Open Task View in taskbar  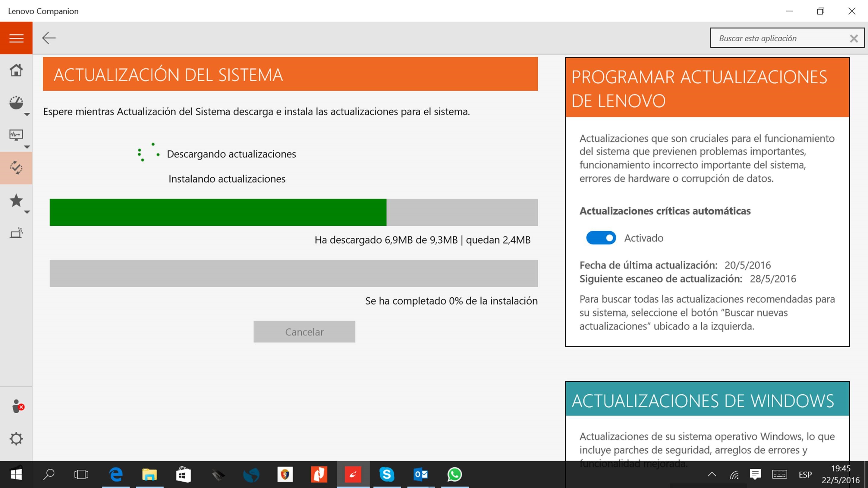[81, 474]
